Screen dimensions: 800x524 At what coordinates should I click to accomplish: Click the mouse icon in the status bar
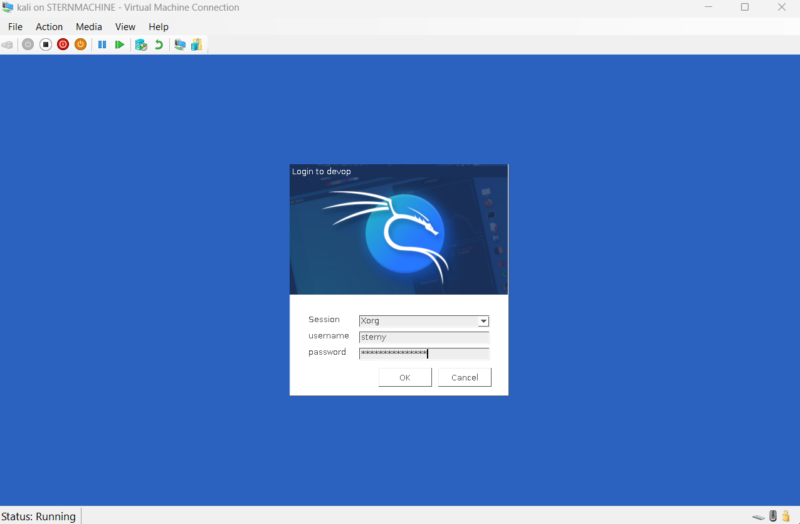pos(773,516)
